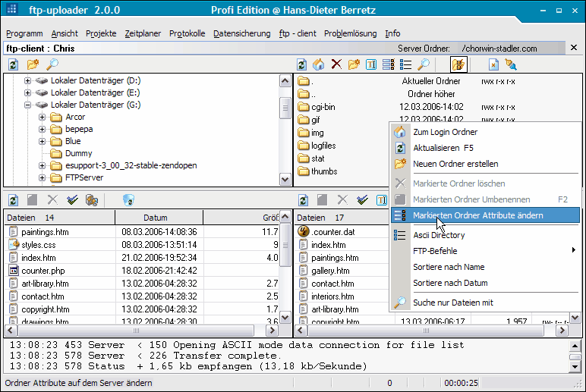Click the new folder icon in local toolbar
Viewport: 586px width, 392px height.
point(33,65)
